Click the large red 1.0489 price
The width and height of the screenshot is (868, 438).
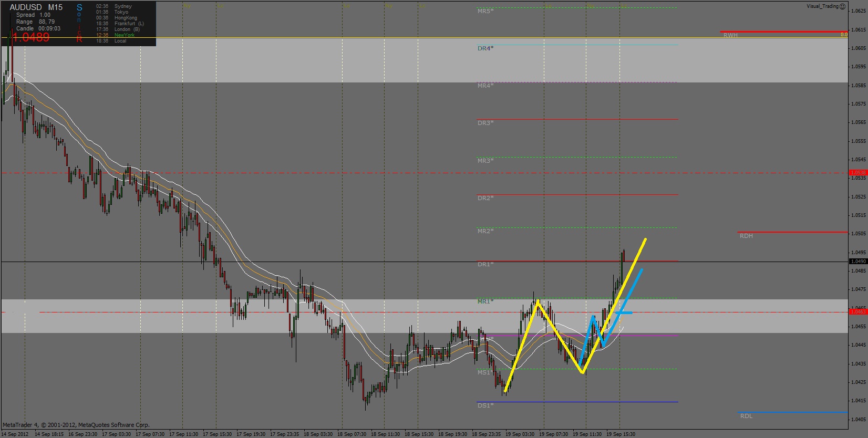30,37
